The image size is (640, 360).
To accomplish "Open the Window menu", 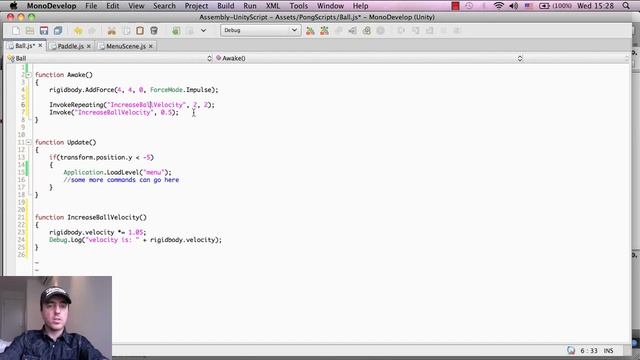I will [330, 6].
